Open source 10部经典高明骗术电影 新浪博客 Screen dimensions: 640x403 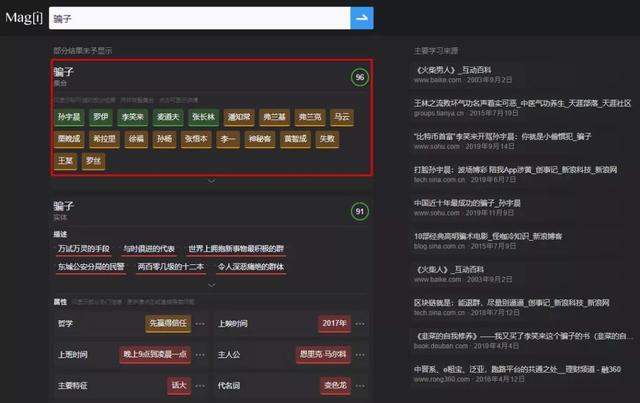click(x=488, y=236)
